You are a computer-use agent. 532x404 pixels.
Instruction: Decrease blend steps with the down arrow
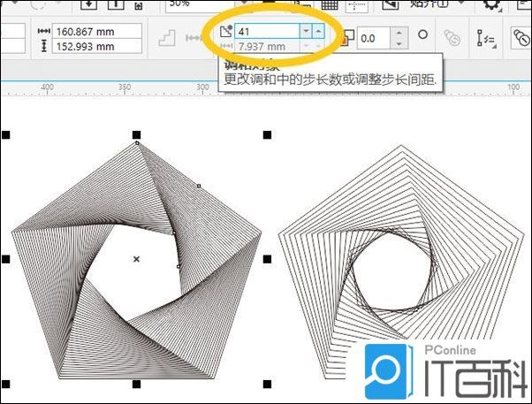[x=306, y=32]
